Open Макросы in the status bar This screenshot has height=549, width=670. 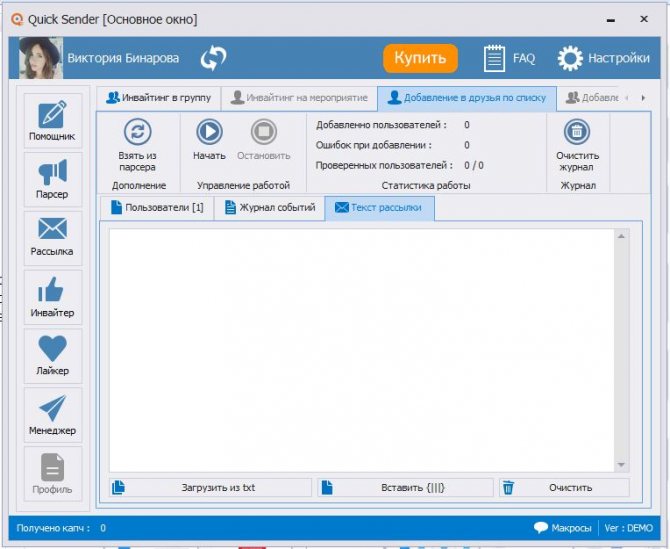(x=571, y=528)
